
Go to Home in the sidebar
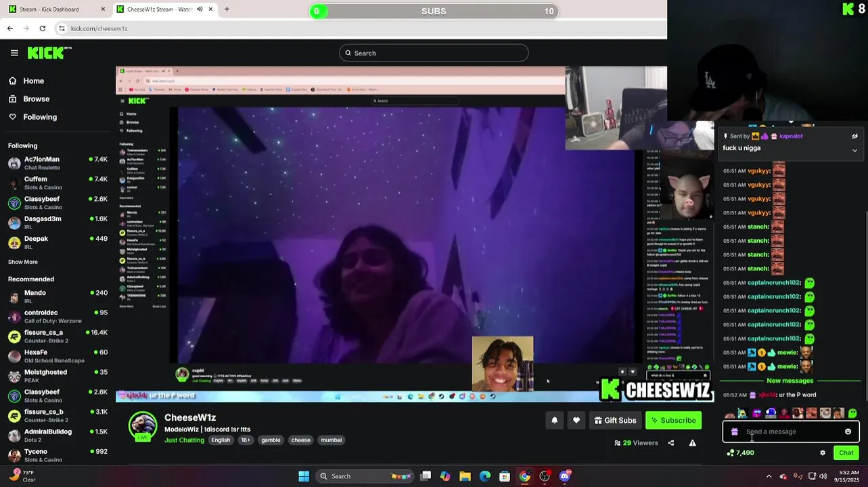(x=33, y=80)
